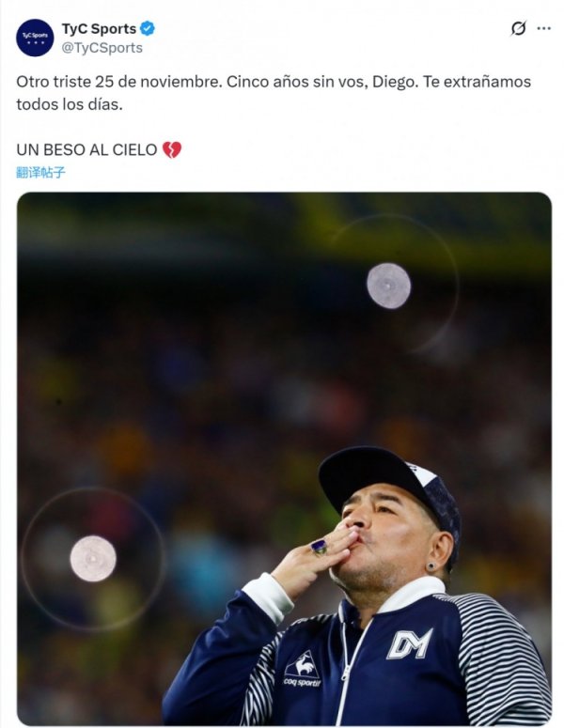Open the attached Maradona photo
The image size is (564, 728).
284,376
